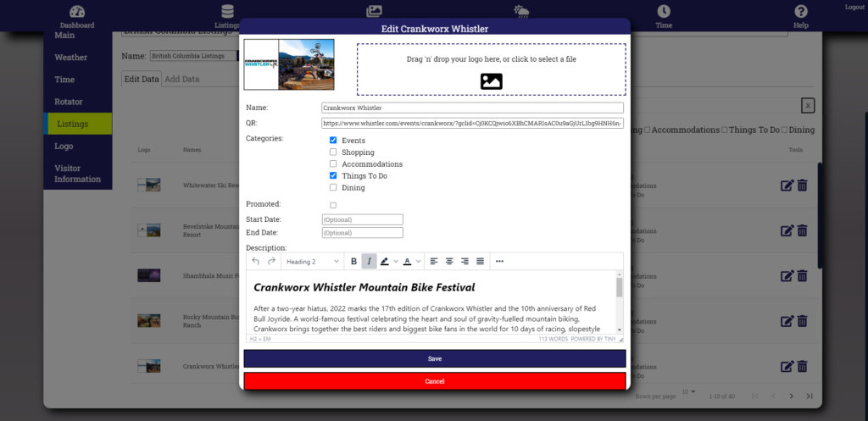The width and height of the screenshot is (868, 421).
Task: Click the QR URL input field
Action: 472,124
